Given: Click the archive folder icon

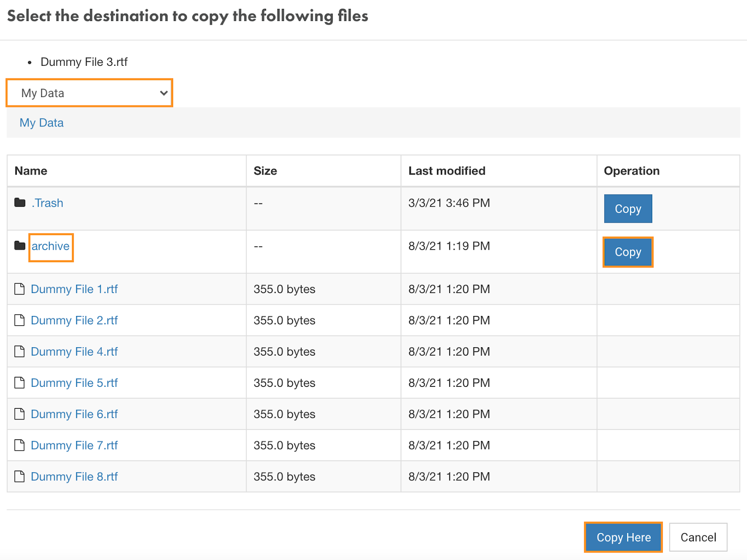Looking at the screenshot, I should click(20, 246).
